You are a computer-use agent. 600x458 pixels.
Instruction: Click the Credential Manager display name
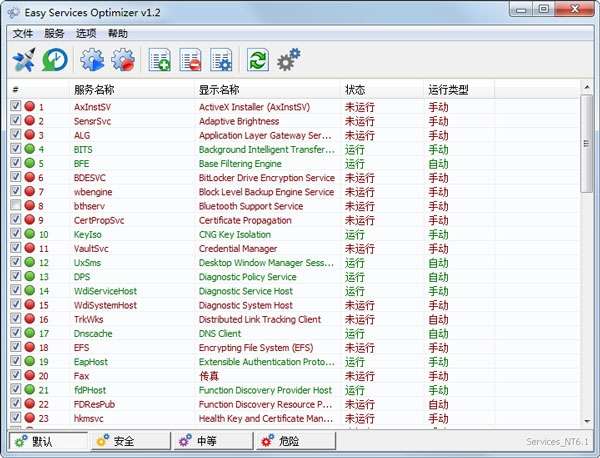click(x=238, y=249)
